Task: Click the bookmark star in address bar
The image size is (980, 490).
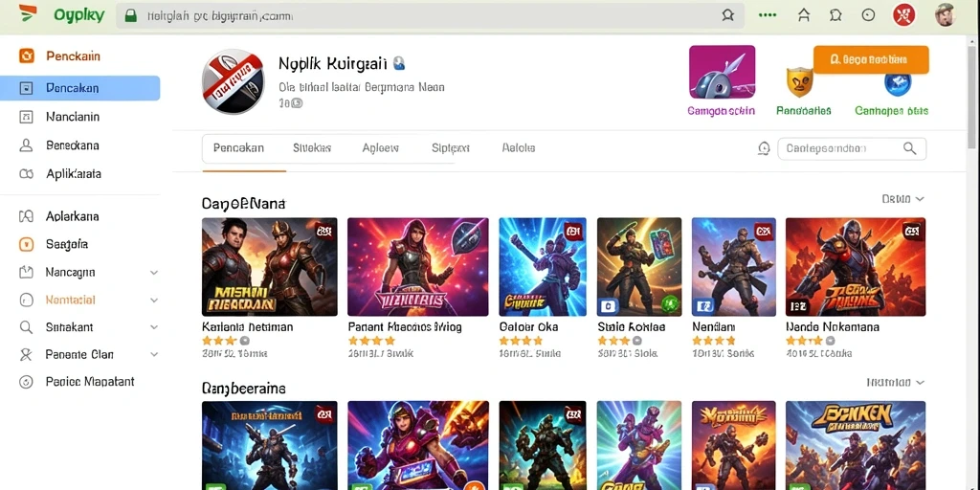Action: coord(727,15)
